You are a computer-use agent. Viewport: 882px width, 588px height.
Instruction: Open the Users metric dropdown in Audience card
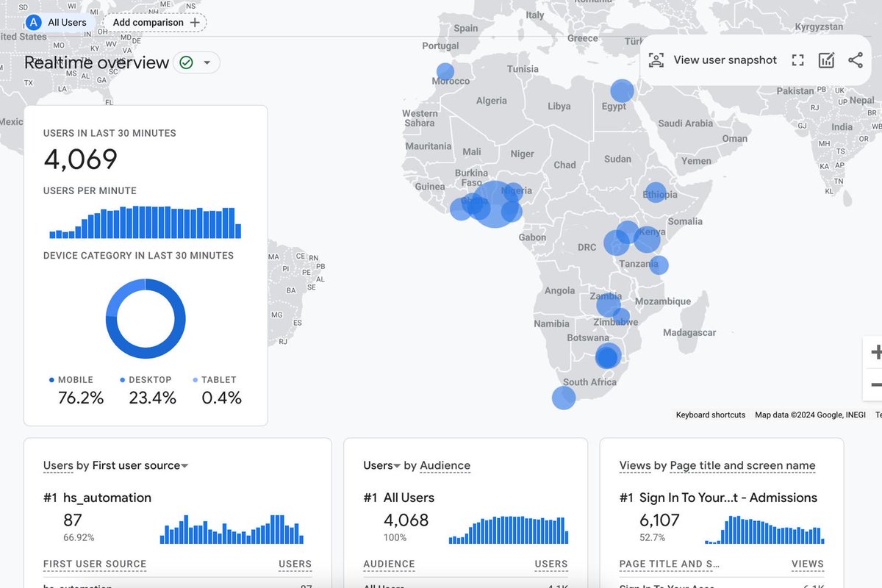point(381,465)
